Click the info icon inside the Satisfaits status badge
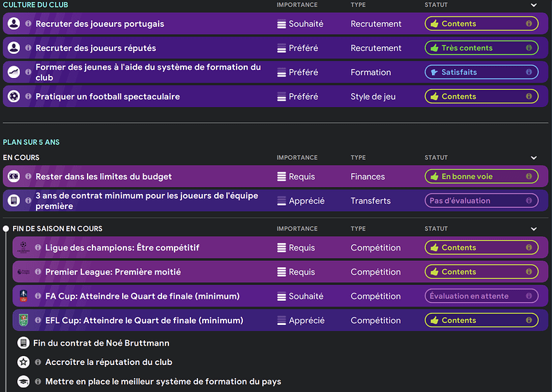This screenshot has height=392, width=552. (529, 72)
